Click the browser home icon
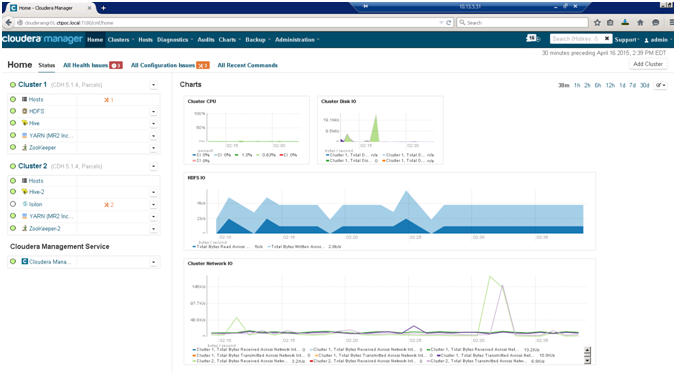 tap(640, 22)
